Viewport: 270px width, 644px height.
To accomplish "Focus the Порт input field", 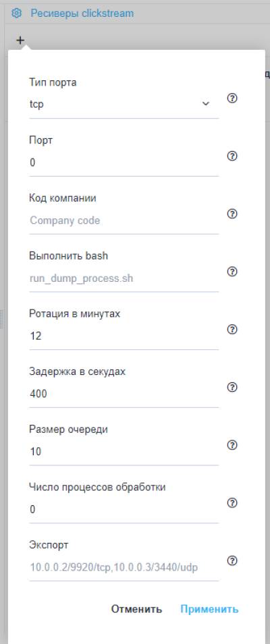I will [124, 163].
